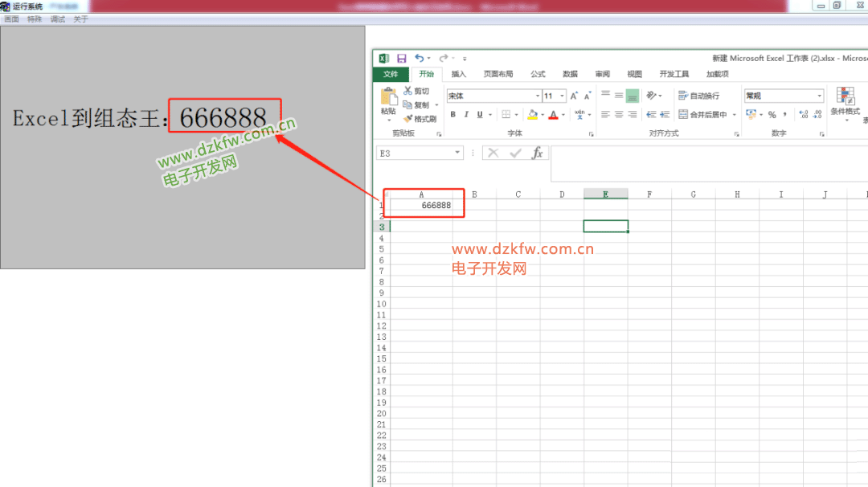This screenshot has width=868, height=487.
Task: Expand the number format dropdown (常规)
Action: pyautogui.click(x=820, y=96)
